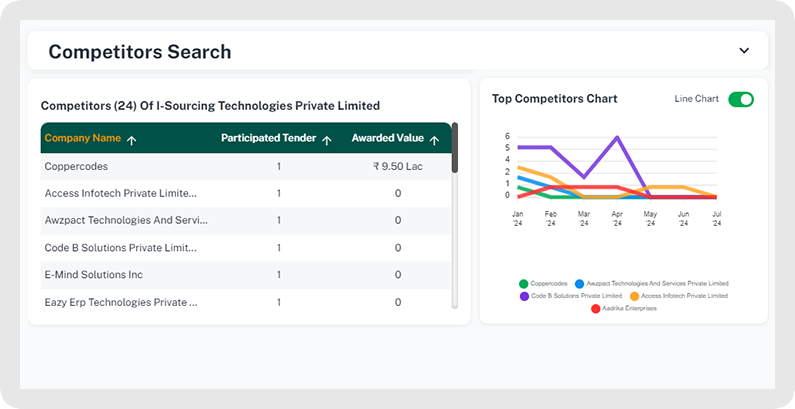795x409 pixels.
Task: Click purple Code B Solutions legend dot
Action: click(x=524, y=296)
